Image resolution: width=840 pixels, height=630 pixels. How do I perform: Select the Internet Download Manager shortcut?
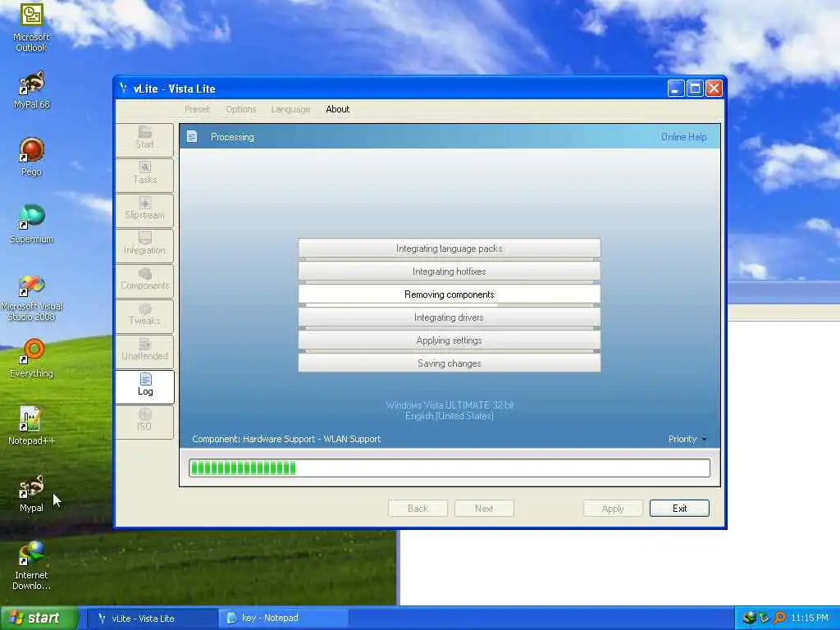pyautogui.click(x=31, y=566)
